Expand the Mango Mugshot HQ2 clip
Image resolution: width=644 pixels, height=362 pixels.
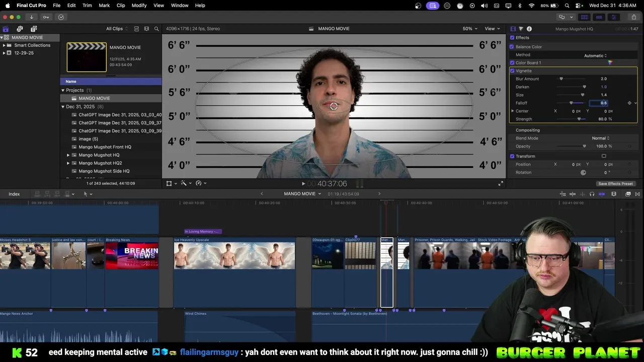click(x=68, y=163)
